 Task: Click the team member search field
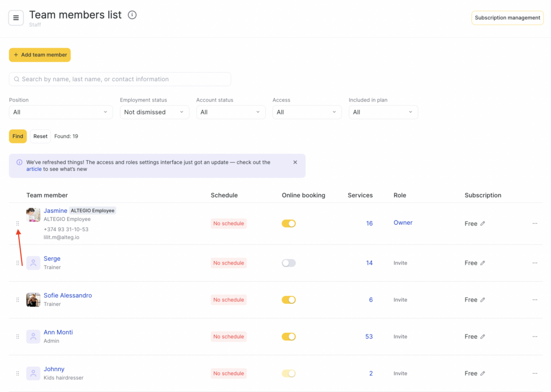pos(120,79)
